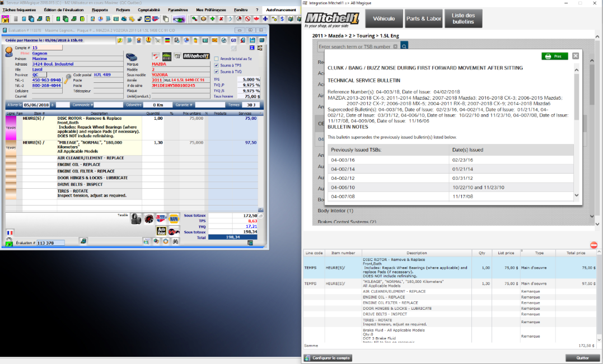Open the Comptabilité menu
The image size is (603, 364).
(149, 10)
